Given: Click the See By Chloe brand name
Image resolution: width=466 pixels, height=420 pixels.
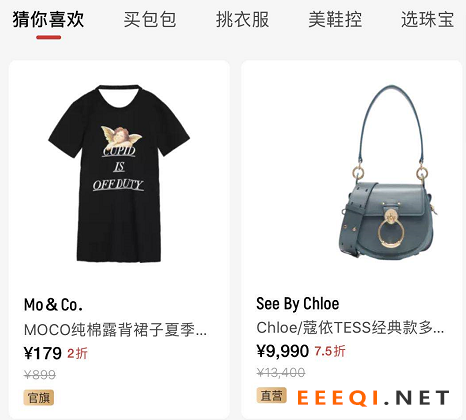Looking at the screenshot, I should [x=298, y=304].
